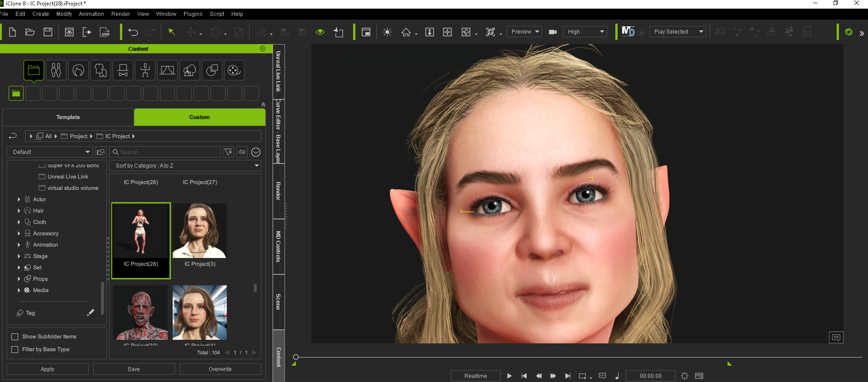Image resolution: width=868 pixels, height=382 pixels.
Task: Open the Render menu
Action: [121, 14]
